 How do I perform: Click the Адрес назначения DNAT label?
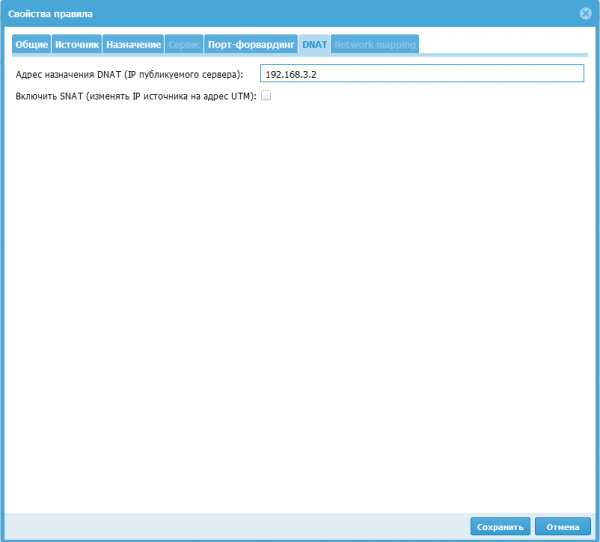129,74
